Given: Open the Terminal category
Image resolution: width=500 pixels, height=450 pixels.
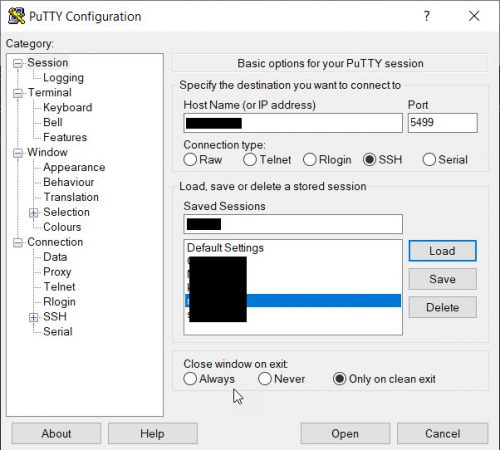Looking at the screenshot, I should point(50,92).
